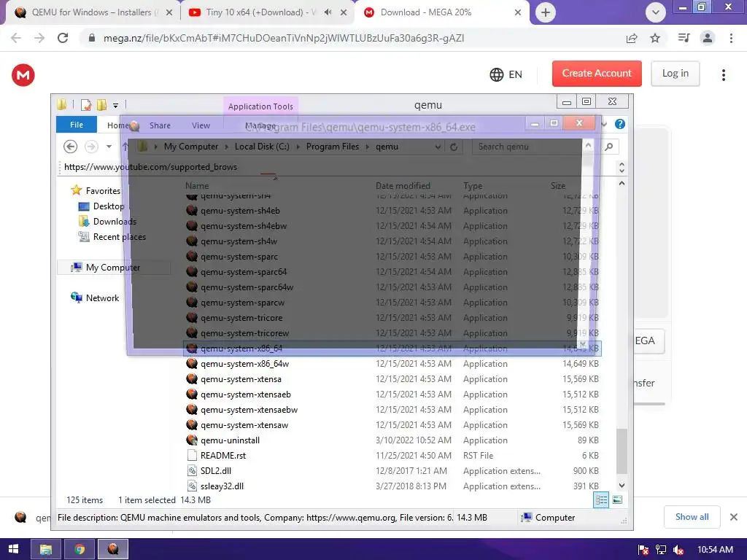Select the Application Tools ribbon tab
Viewport: 747px width, 560px height.
(x=260, y=106)
